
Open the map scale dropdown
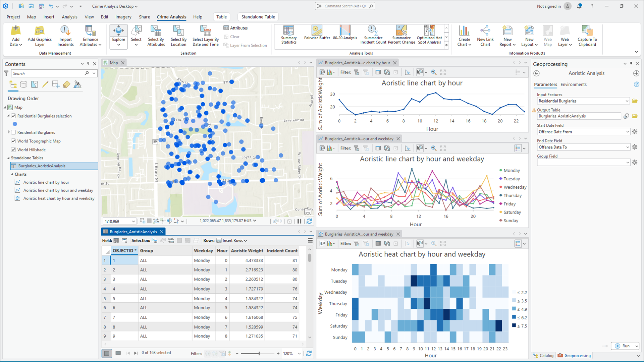point(133,221)
